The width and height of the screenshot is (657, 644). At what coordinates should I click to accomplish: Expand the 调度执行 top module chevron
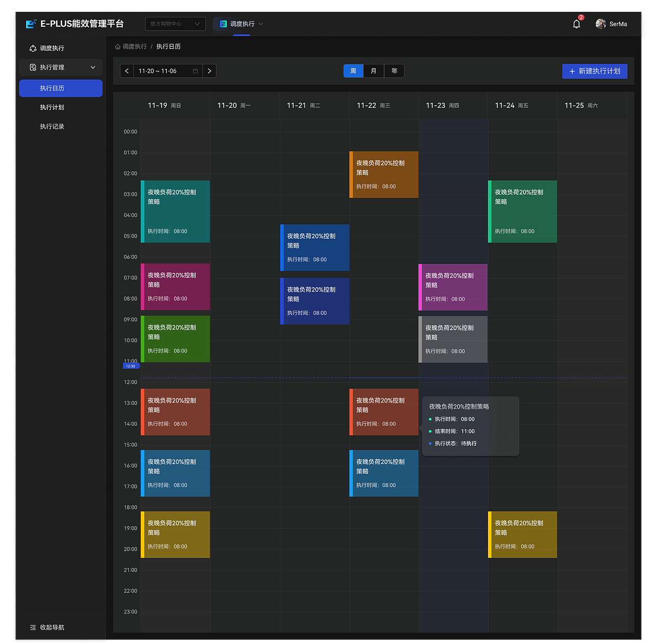[x=261, y=24]
